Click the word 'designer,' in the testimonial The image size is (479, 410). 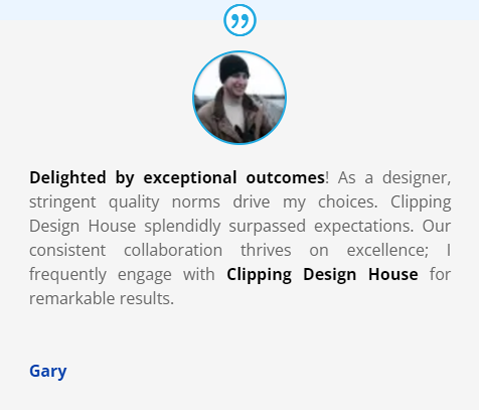click(416, 177)
